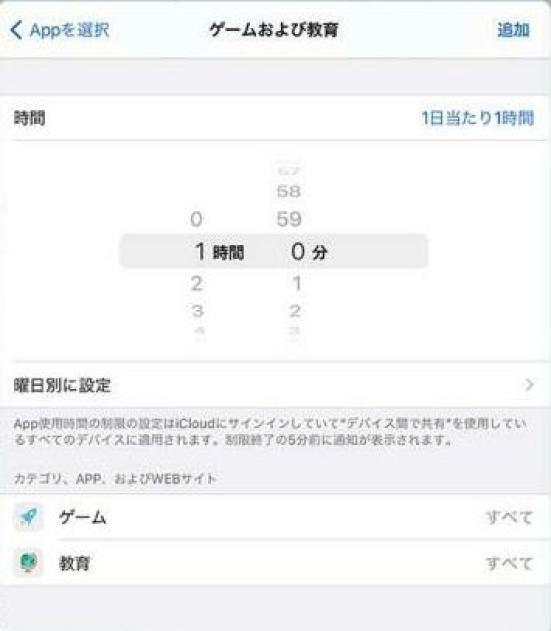This screenshot has width=551, height=631.
Task: Tap the blue 1日当たり1時間 value
Action: (478, 118)
